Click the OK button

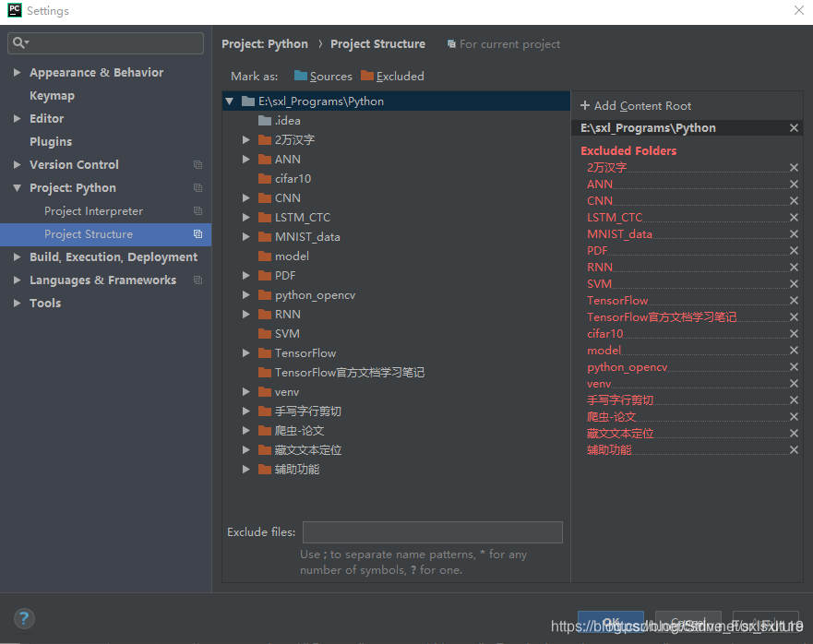pyautogui.click(x=610, y=623)
